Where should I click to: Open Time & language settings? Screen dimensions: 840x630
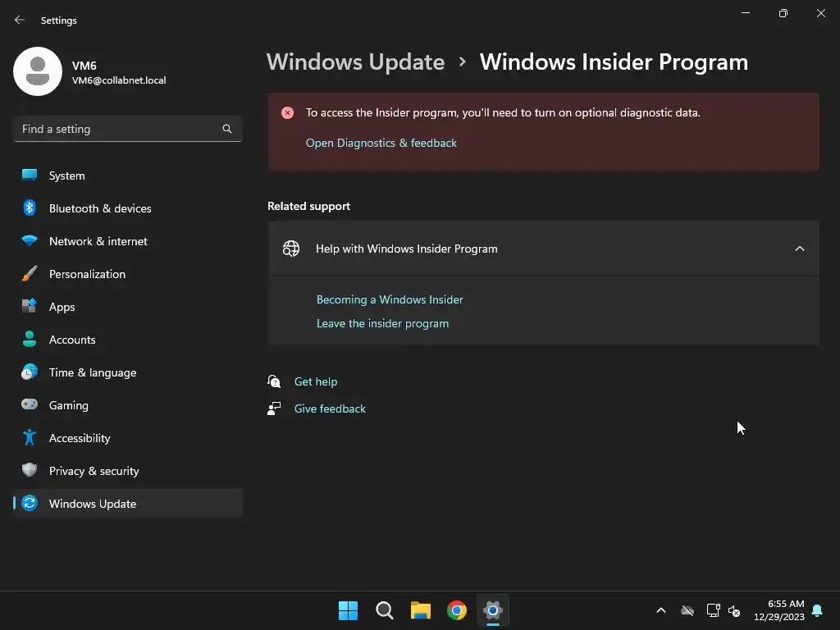tap(128, 372)
